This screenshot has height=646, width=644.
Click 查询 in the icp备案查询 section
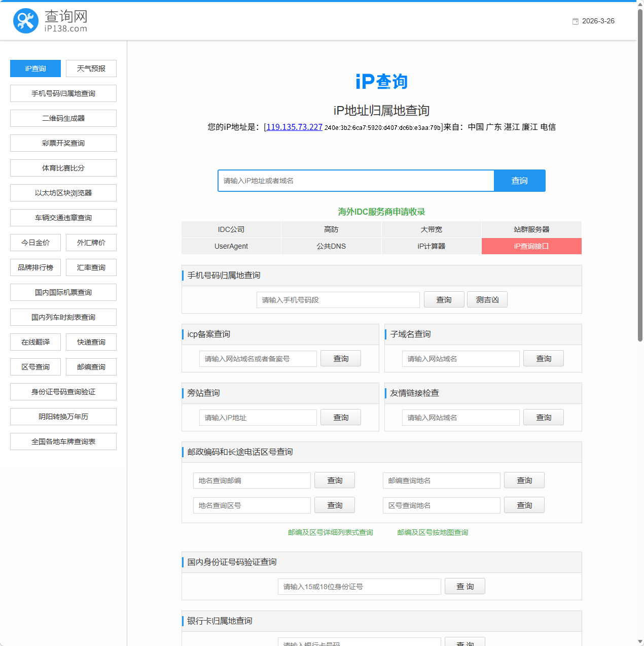pyautogui.click(x=340, y=358)
